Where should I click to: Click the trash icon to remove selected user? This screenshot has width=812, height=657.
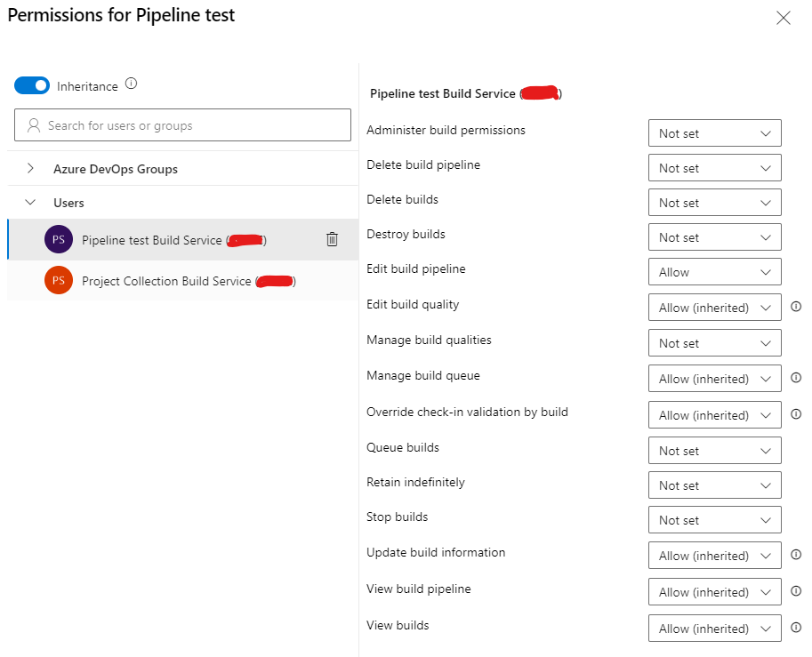coord(332,239)
